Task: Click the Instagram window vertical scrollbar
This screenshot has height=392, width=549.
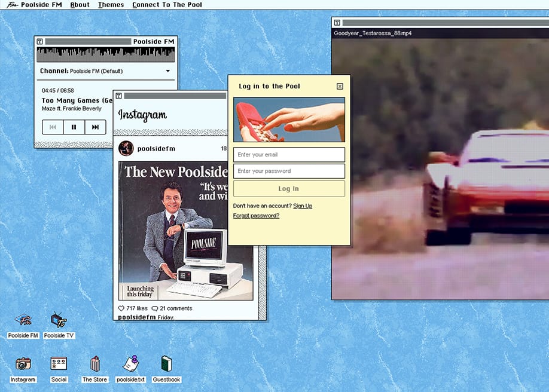Action: click(263, 283)
